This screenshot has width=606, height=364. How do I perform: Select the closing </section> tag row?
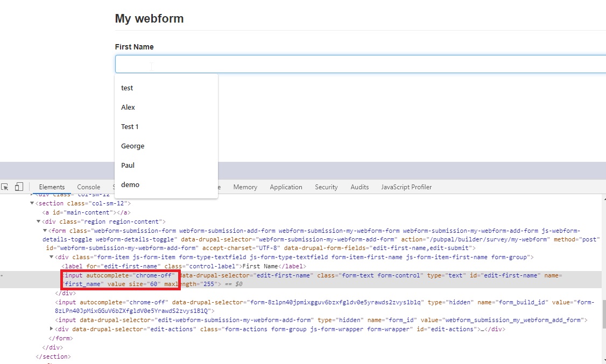(53, 356)
